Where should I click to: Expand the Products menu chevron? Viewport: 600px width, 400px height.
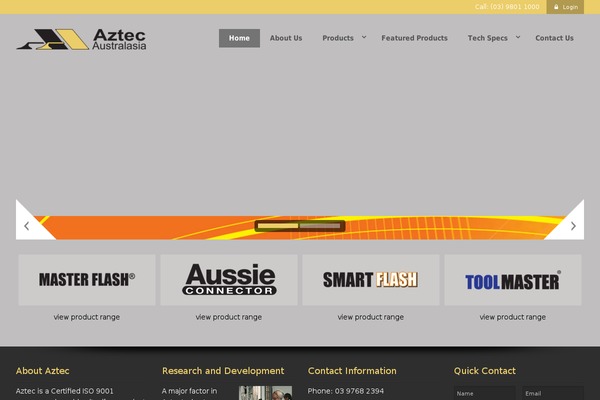[x=364, y=37]
